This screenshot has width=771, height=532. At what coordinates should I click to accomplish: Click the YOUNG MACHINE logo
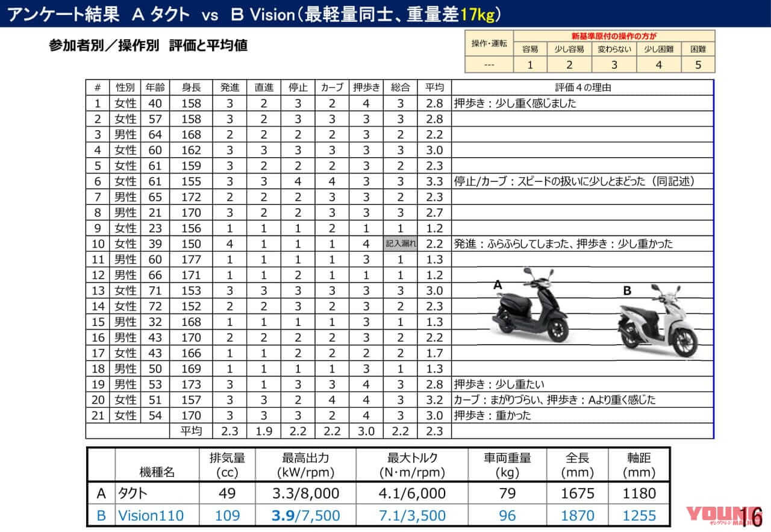tap(717, 515)
